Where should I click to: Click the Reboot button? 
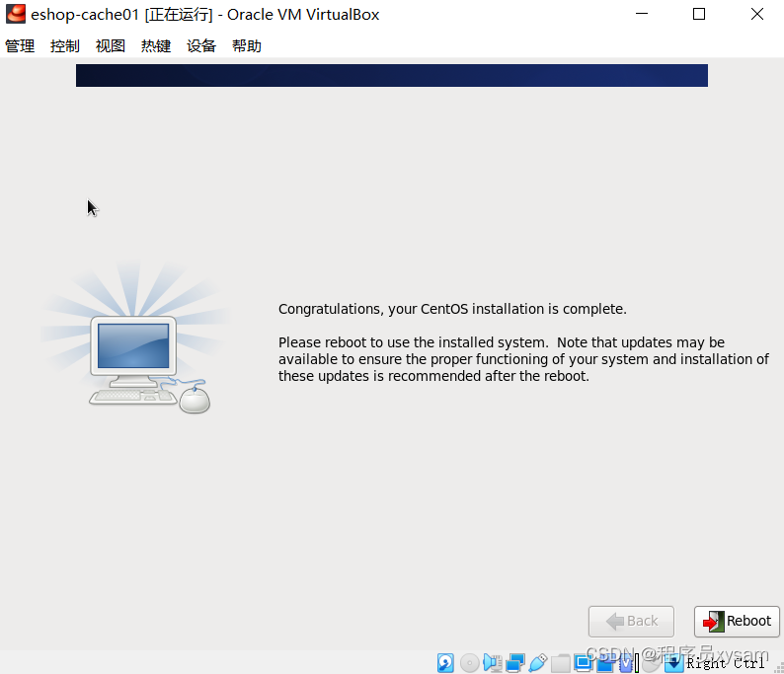pyautogui.click(x=737, y=621)
